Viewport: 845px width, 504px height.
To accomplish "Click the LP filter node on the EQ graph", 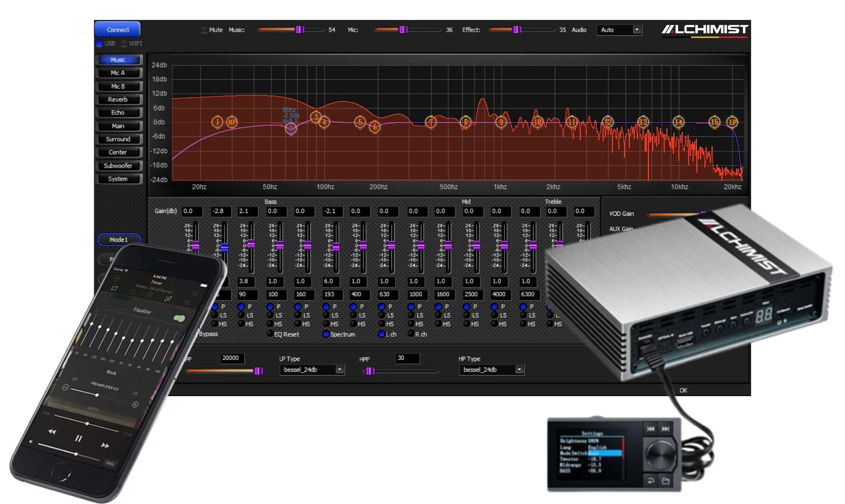I will [733, 121].
